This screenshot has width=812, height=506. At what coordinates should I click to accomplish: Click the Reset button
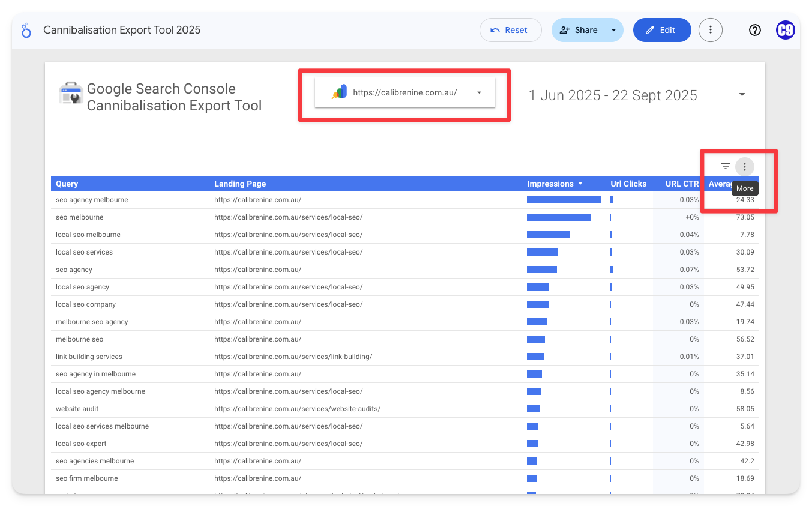510,30
